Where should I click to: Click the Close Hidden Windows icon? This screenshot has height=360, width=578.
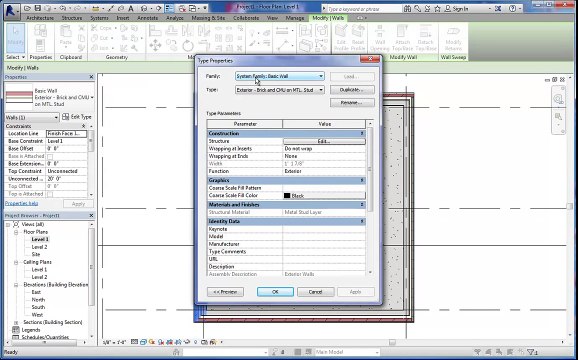182,8
